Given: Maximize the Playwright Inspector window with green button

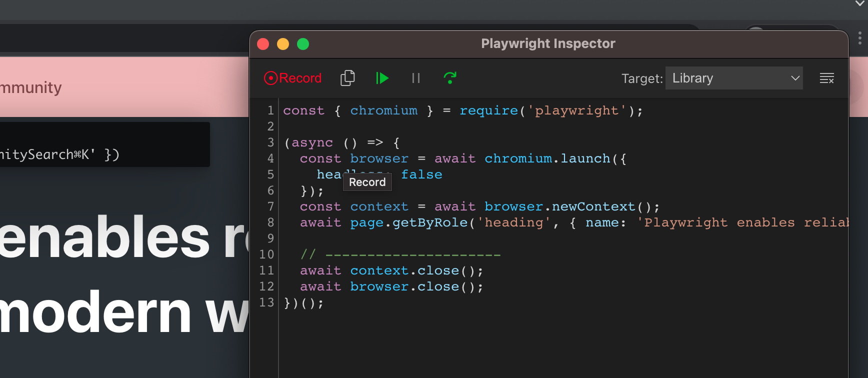Looking at the screenshot, I should coord(303,44).
